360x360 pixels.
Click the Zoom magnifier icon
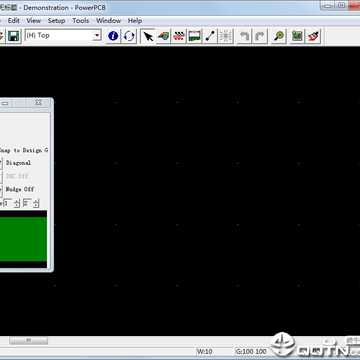pyautogui.click(x=279, y=36)
